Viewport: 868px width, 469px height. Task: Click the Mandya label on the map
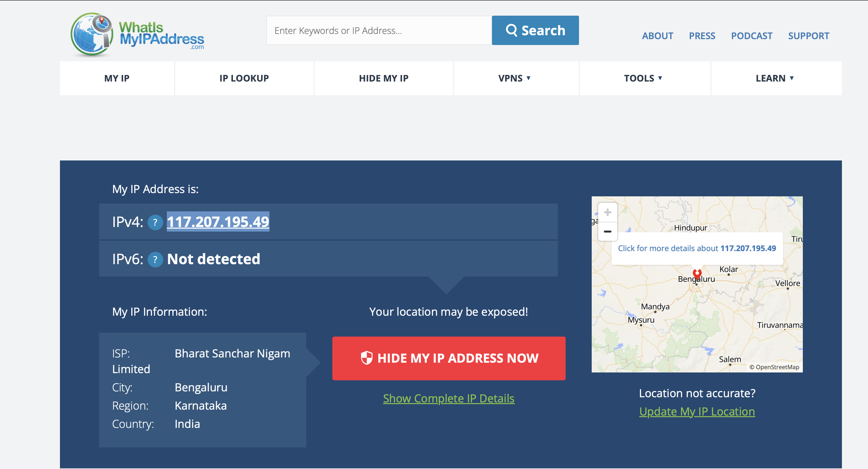(655, 306)
